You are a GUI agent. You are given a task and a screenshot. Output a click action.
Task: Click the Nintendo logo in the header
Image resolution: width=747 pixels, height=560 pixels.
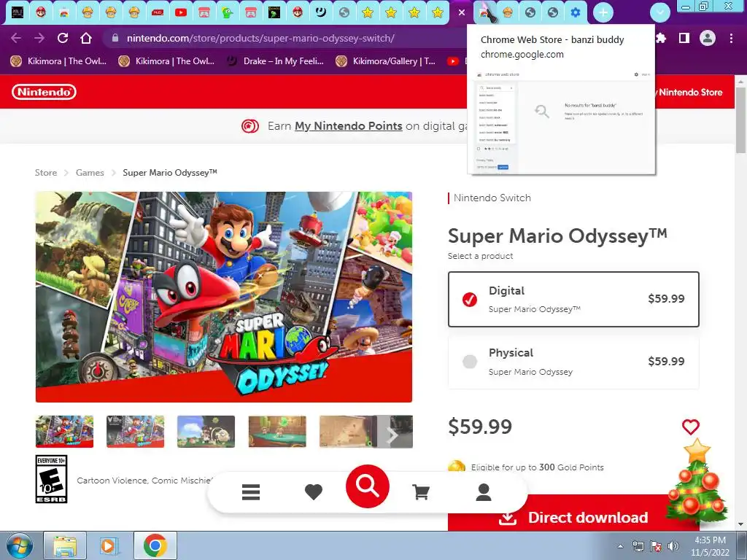[x=44, y=92]
